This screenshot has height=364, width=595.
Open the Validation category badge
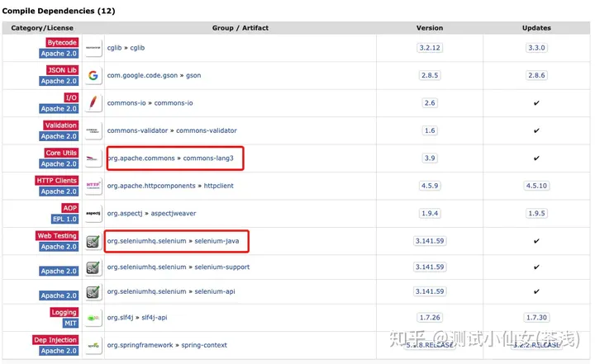[60, 125]
